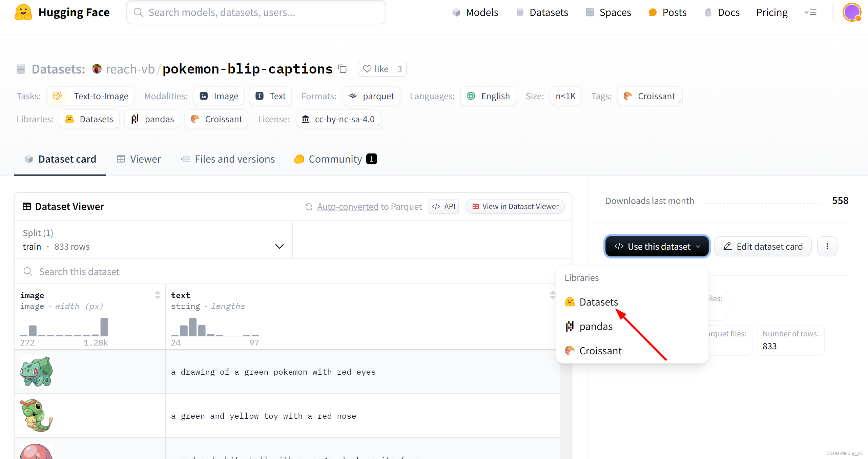868x459 pixels.
Task: Choose Croissant from the Libraries dropdown
Action: point(632,351)
